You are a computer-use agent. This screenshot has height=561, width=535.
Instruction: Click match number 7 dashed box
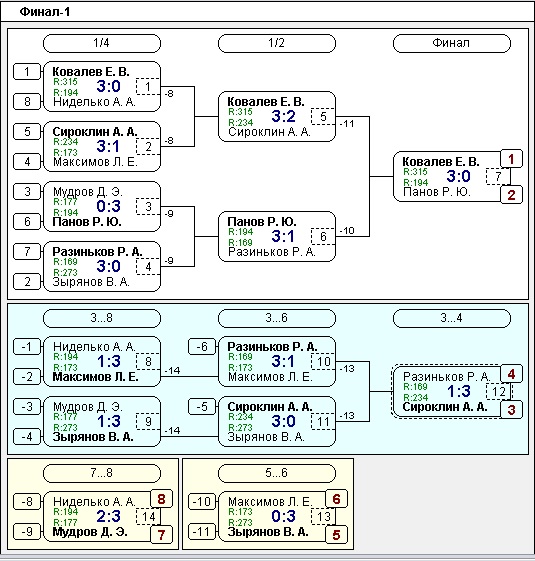(x=498, y=176)
